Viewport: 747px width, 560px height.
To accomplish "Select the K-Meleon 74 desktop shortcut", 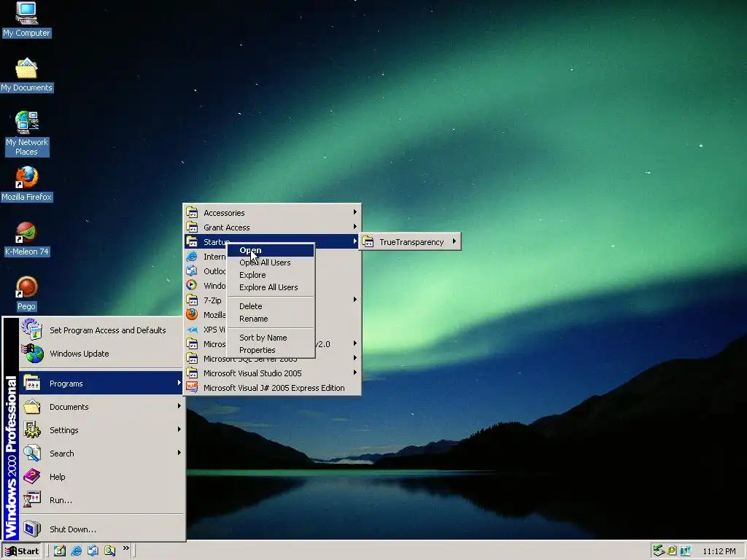I will 26,239.
